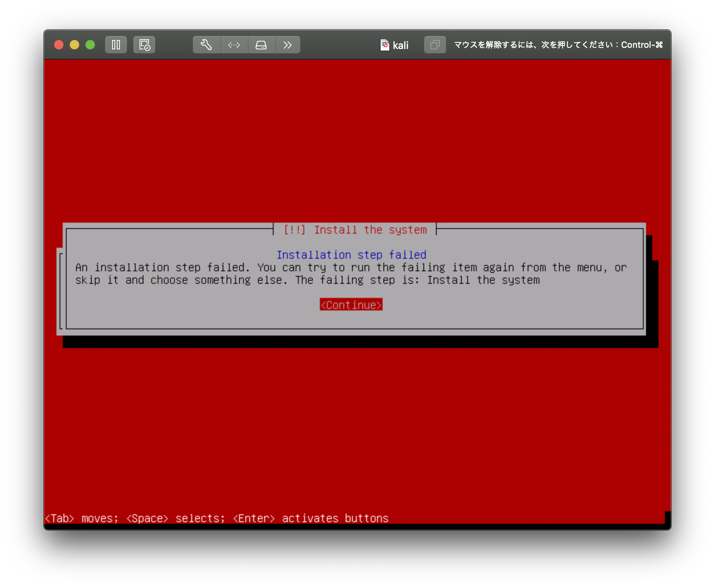The image size is (715, 588).
Task: Open the snapshot manager icon
Action: tap(144, 45)
